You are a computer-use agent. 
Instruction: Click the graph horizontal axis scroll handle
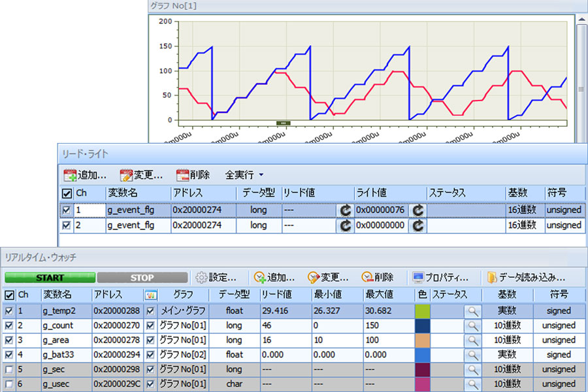click(x=283, y=123)
